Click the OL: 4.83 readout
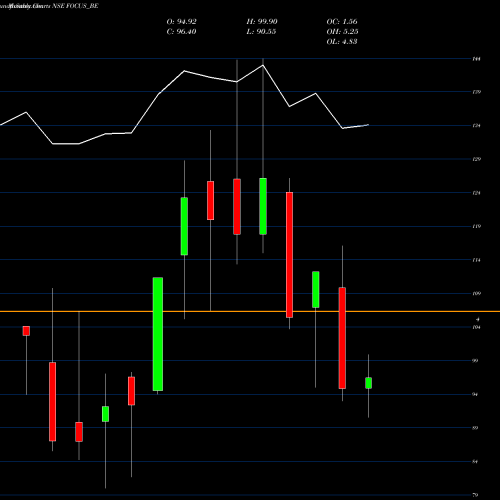This screenshot has width=500, height=500. [342, 42]
